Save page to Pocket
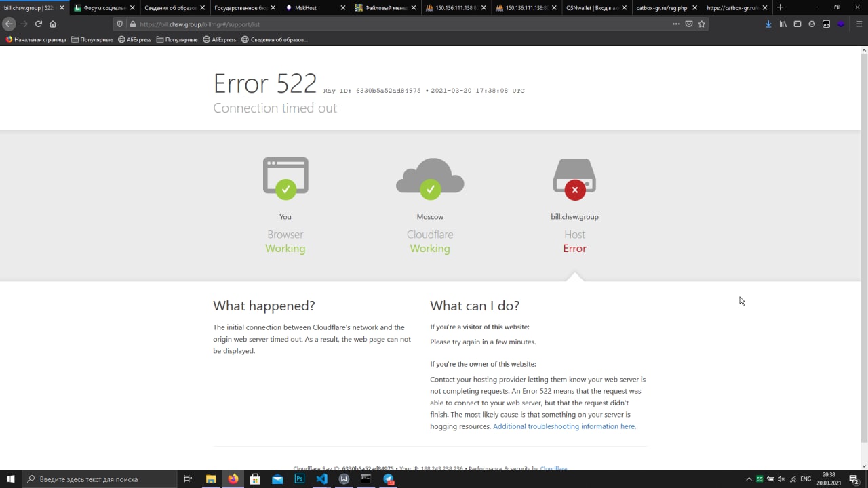Viewport: 868px width, 488px height. point(689,24)
